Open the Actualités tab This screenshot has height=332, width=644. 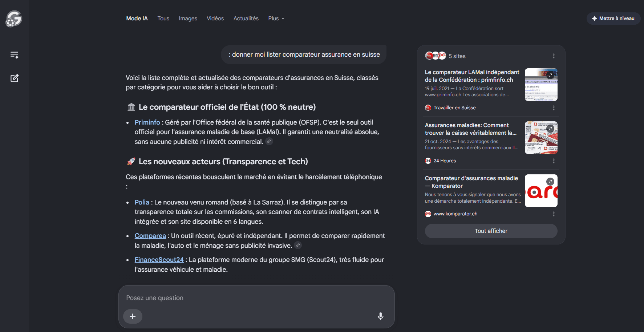(x=246, y=19)
